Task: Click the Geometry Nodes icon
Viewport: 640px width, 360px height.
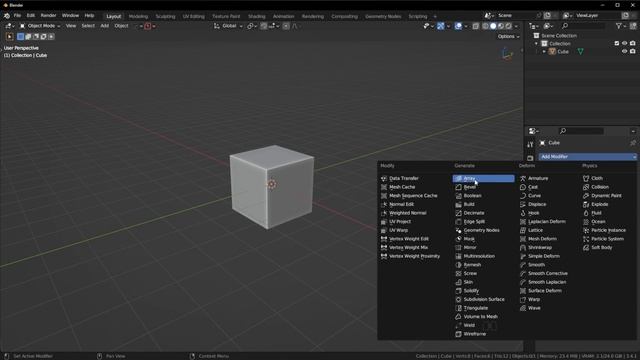Action: (x=458, y=230)
